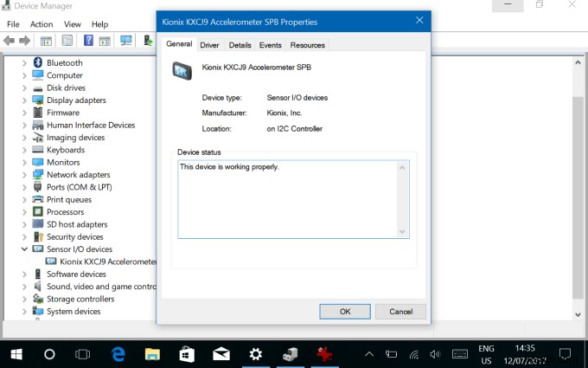Viewport: 588px width, 368px height.
Task: Click the ENG US language indicator
Action: tap(486, 355)
